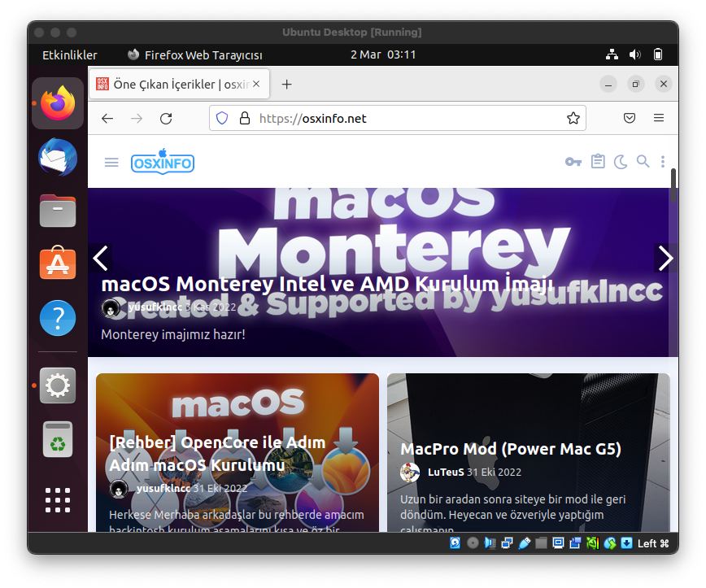Open the Etkinlikler activities menu

69,55
